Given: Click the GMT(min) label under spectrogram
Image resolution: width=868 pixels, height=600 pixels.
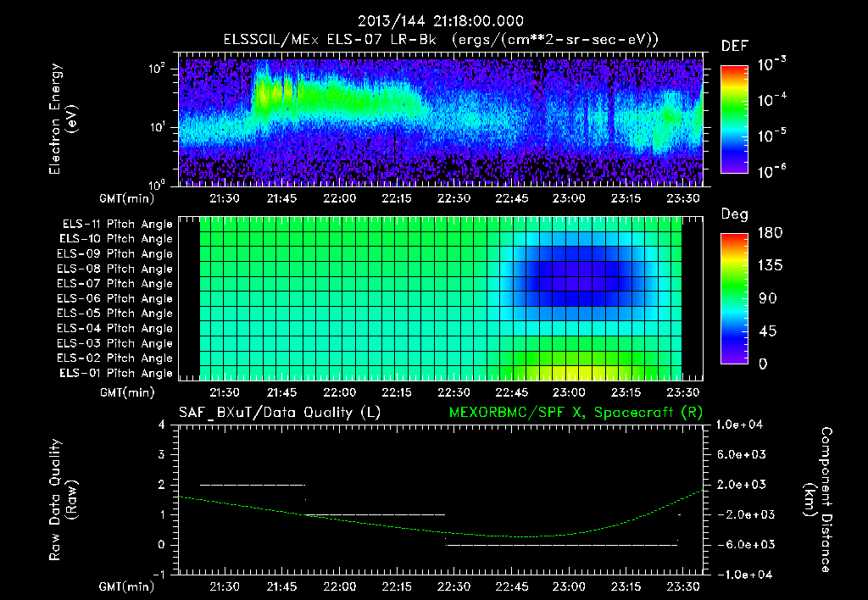Looking at the screenshot, I should (126, 198).
